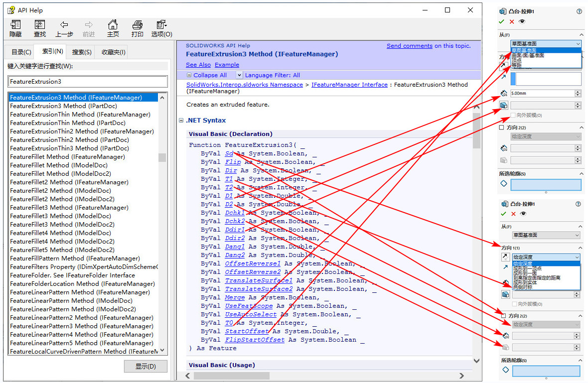Click the help content vertical scrollbar thumb
The image size is (588, 383).
[x=476, y=130]
